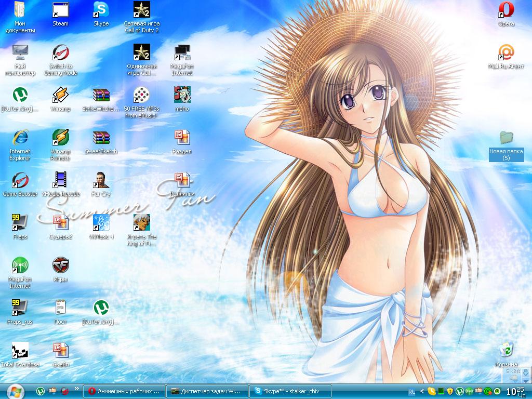Select the Opera browser desktop icon
The height and width of the screenshot is (399, 532).
506,10
